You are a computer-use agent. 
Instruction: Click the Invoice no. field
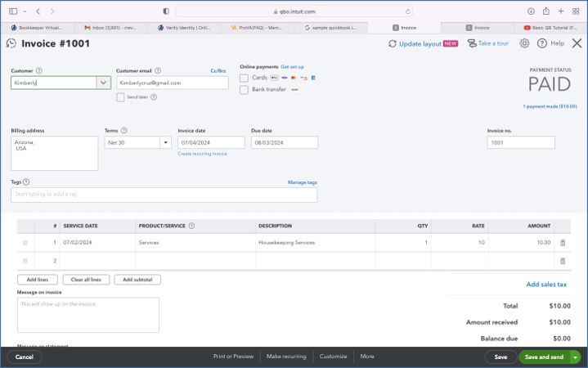pyautogui.click(x=521, y=142)
